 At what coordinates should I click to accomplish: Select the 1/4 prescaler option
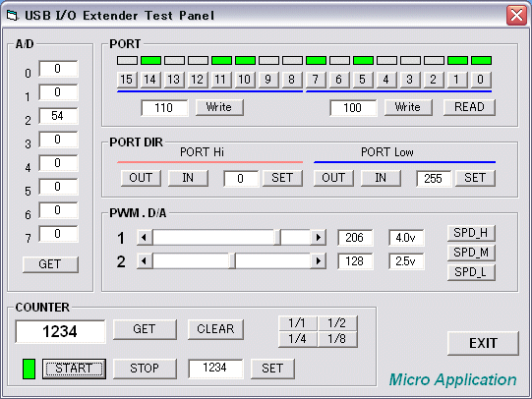tap(298, 339)
